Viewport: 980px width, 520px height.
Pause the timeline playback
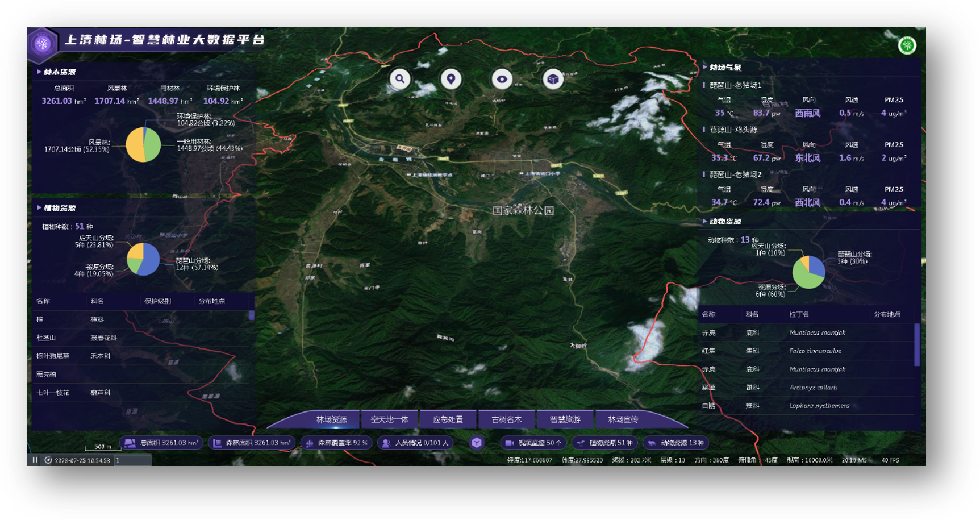pos(35,460)
